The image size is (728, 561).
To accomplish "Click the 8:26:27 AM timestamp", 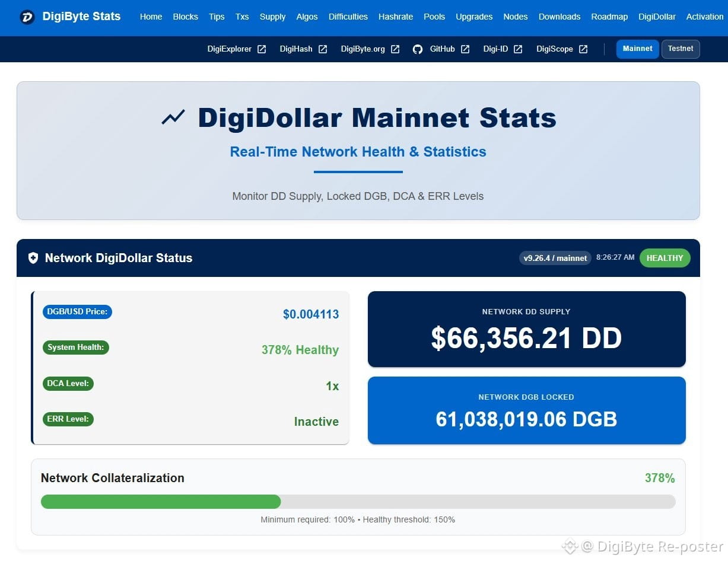I will [615, 257].
